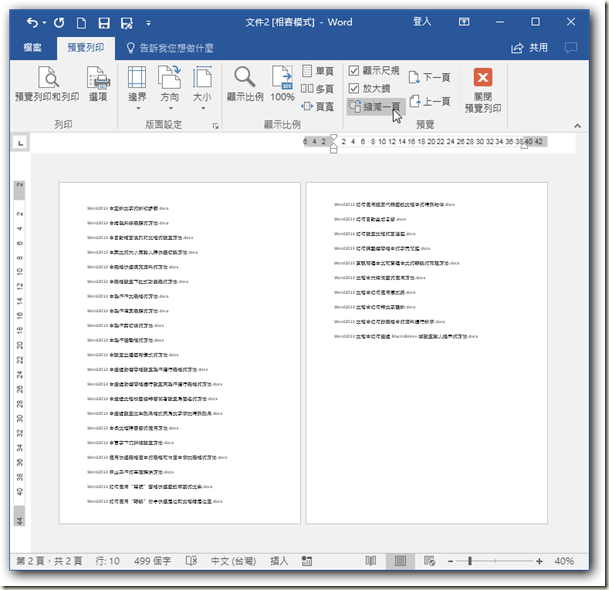Select 頁寬 page width view
609x590 pixels.
pyautogui.click(x=318, y=106)
